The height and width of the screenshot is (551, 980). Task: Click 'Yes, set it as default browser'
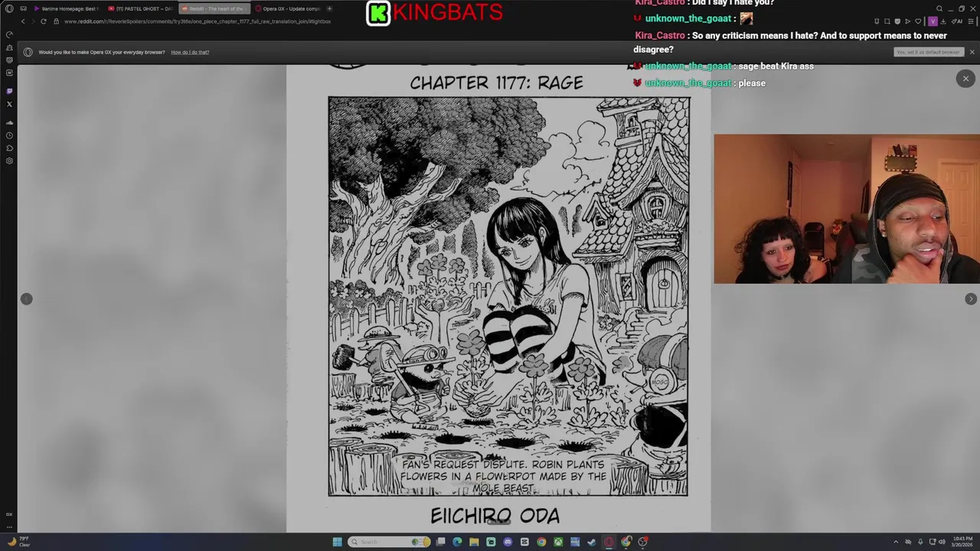pos(928,52)
